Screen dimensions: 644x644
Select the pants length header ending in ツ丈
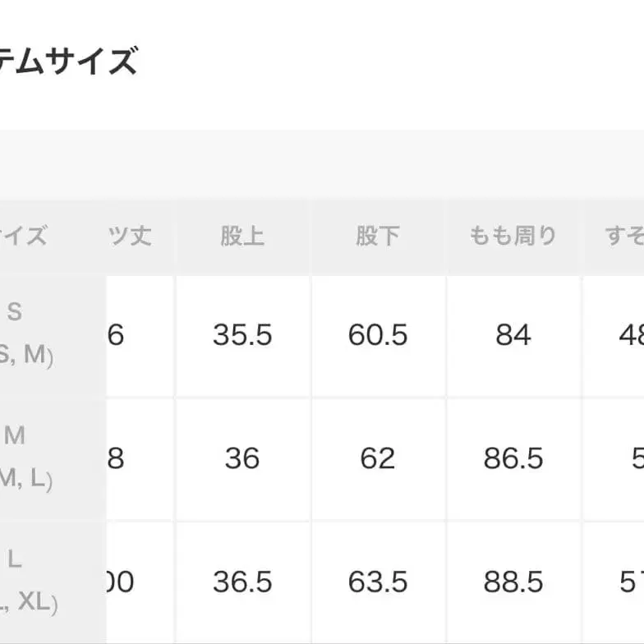click(131, 237)
